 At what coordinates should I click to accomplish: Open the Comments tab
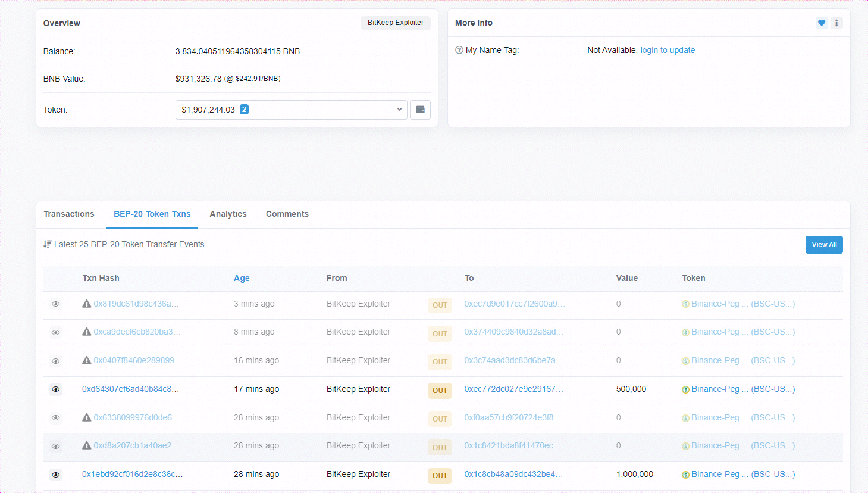click(x=287, y=214)
